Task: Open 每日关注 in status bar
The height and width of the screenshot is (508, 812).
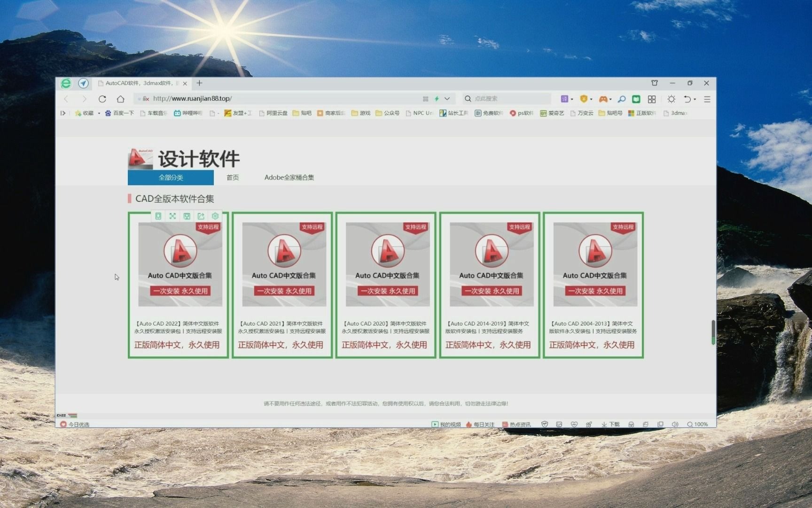Action: (x=480, y=424)
